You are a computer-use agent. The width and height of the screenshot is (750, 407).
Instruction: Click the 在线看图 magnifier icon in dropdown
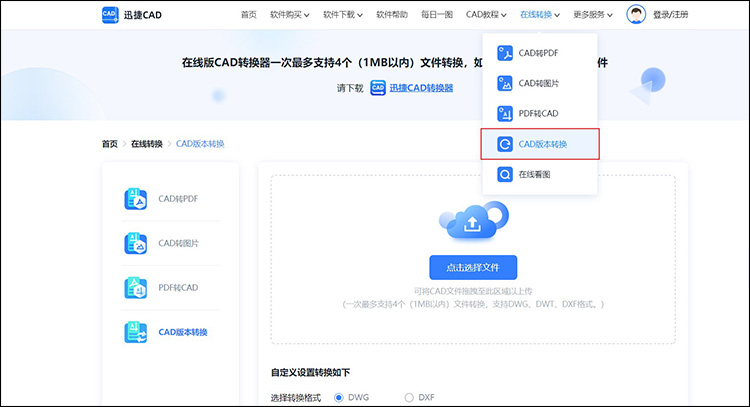pos(505,175)
